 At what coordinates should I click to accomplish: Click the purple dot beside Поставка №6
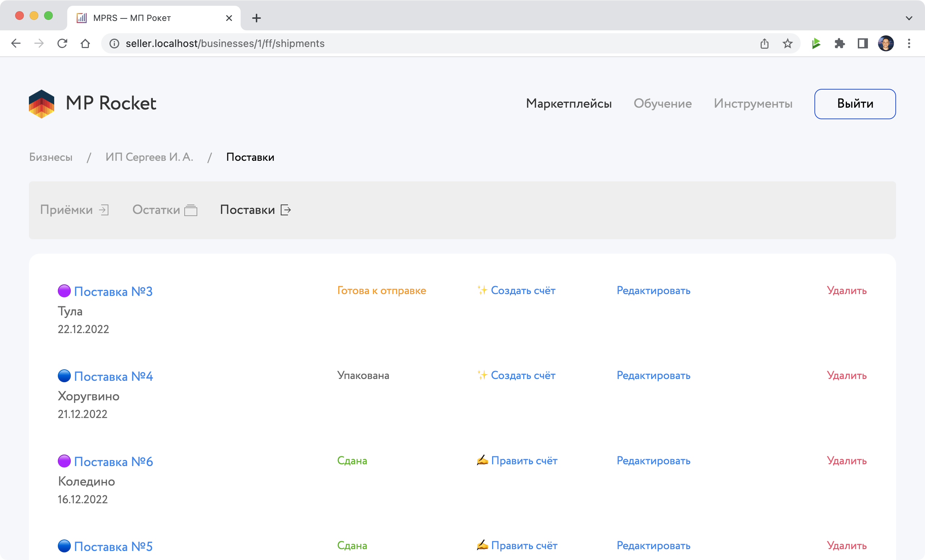pyautogui.click(x=64, y=461)
